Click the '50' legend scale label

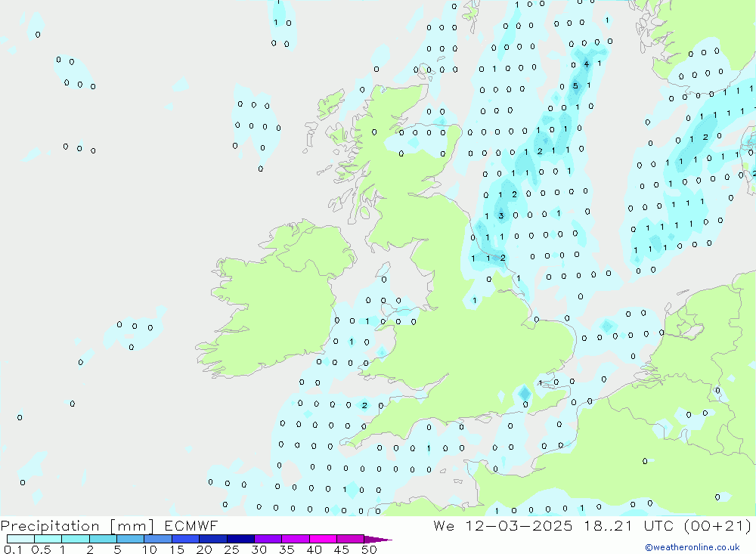pyautogui.click(x=370, y=549)
